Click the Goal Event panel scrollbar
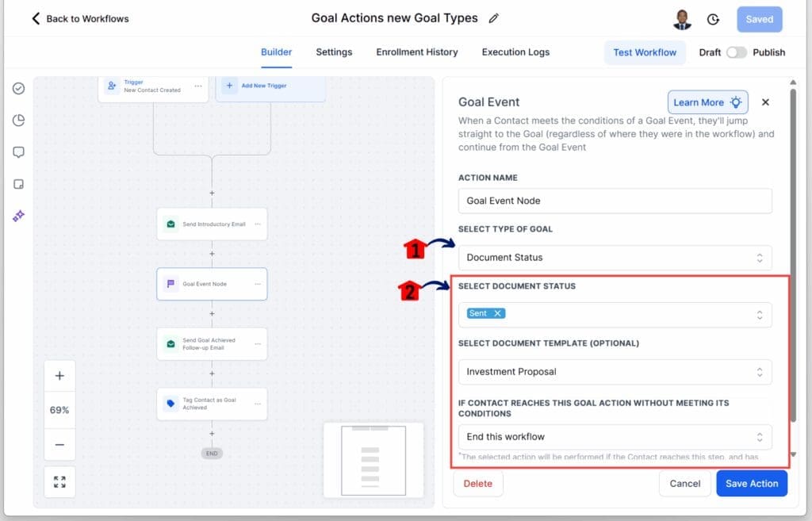 792,254
